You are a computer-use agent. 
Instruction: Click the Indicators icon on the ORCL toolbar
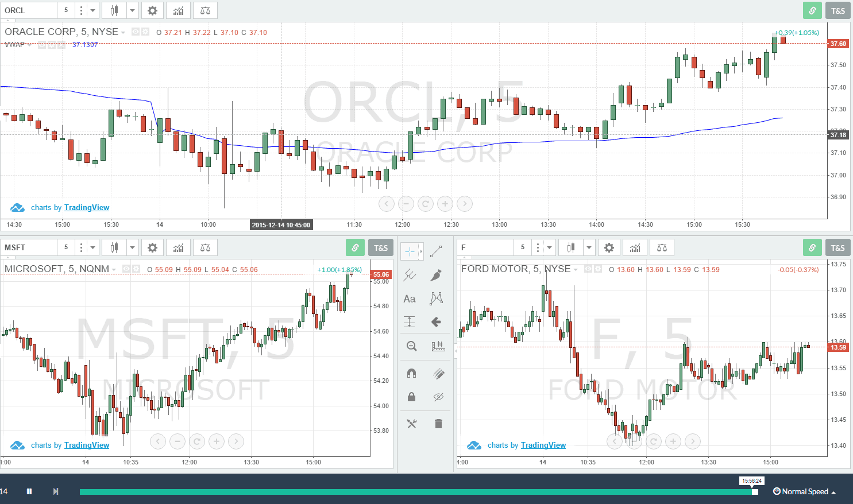178,10
